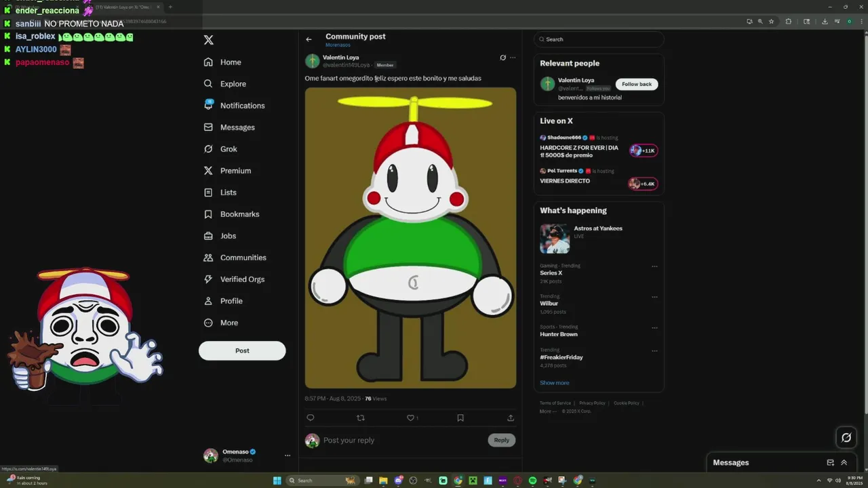Open the #FreakierFriday trend options menu

pyautogui.click(x=654, y=351)
